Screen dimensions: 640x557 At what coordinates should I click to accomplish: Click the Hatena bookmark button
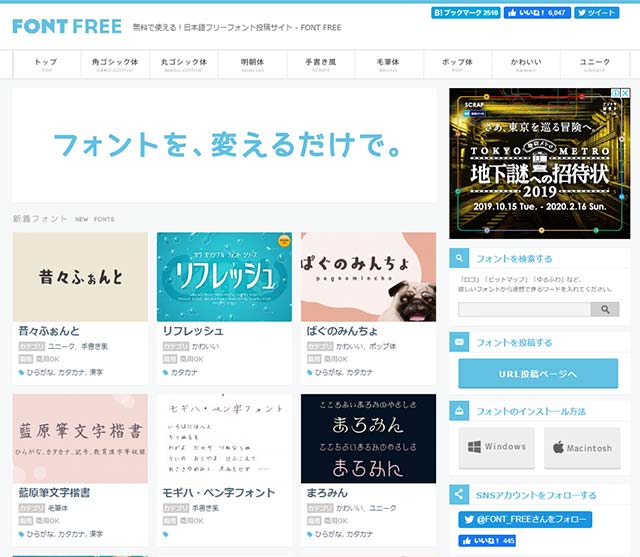[466, 13]
